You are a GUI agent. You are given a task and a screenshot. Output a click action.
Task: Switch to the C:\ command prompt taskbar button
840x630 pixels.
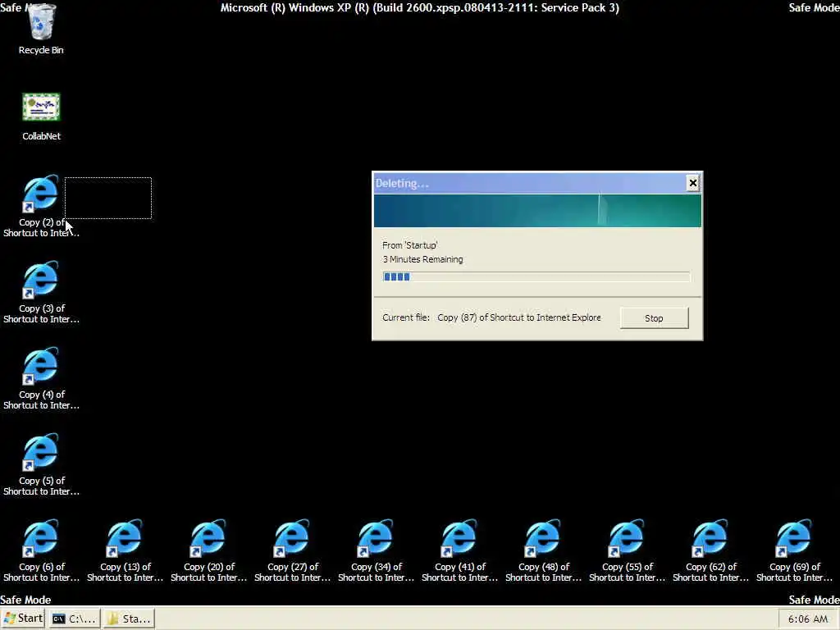click(75, 619)
